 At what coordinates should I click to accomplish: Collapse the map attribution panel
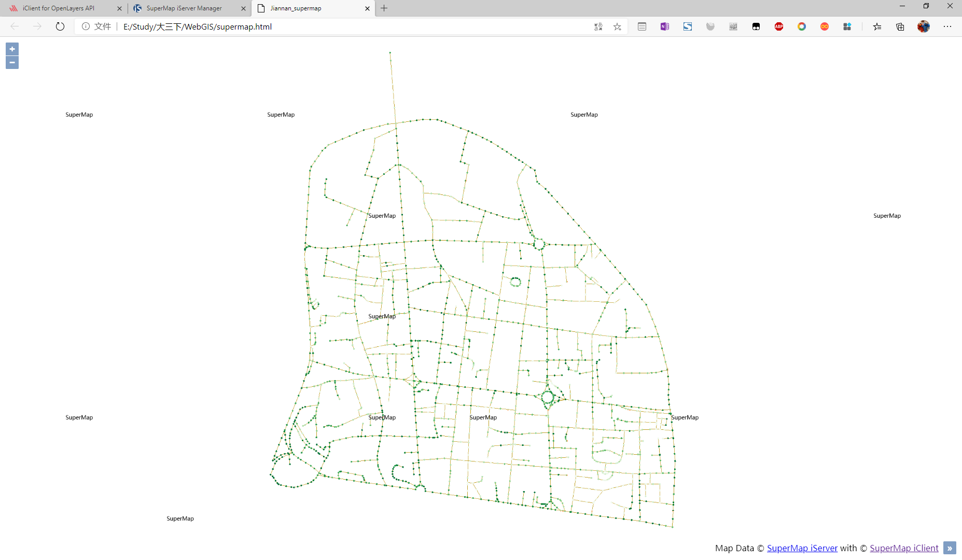pyautogui.click(x=950, y=548)
